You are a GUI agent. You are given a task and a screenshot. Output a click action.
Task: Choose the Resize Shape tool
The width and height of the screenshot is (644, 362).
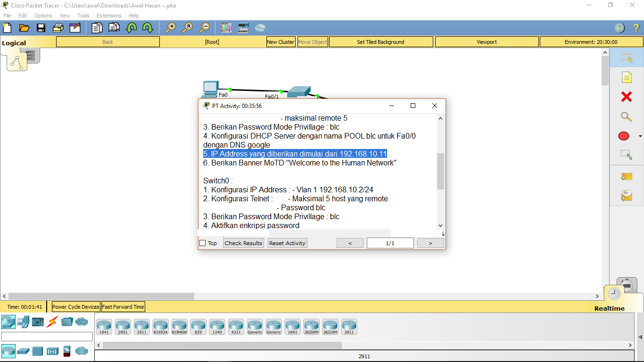(627, 155)
